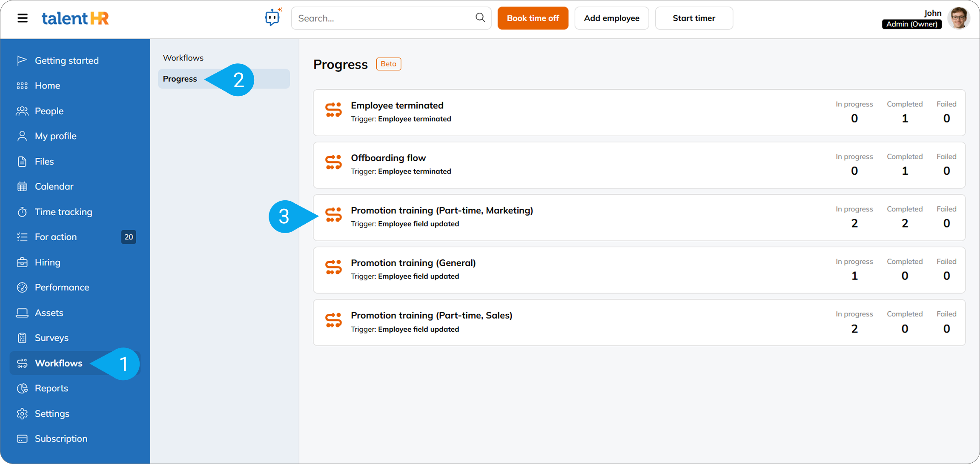
Task: Click the Promotion training (Part-time, Sales) icon
Action: click(x=333, y=320)
